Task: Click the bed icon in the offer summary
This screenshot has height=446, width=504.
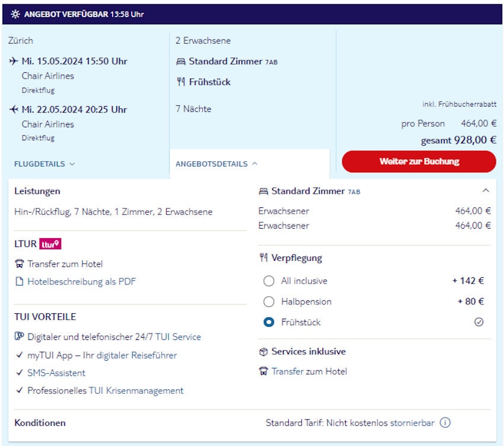Action: [181, 62]
